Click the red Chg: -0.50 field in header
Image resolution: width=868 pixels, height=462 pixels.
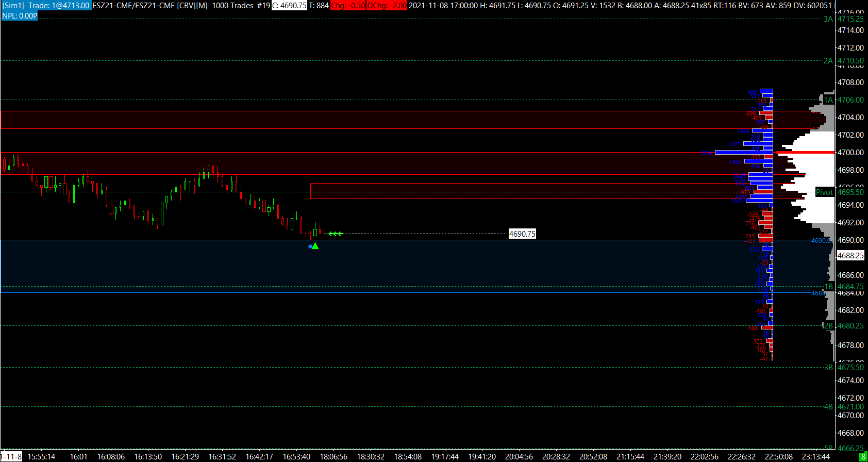348,5
